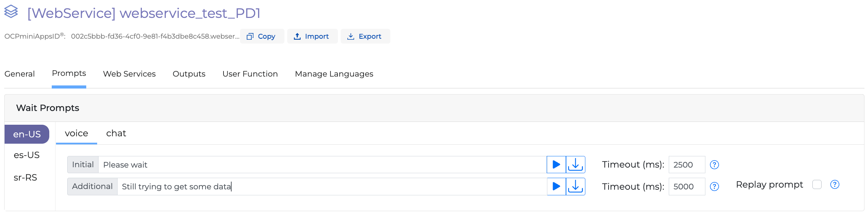
Task: Select the Manage Languages tab
Action: 334,74
